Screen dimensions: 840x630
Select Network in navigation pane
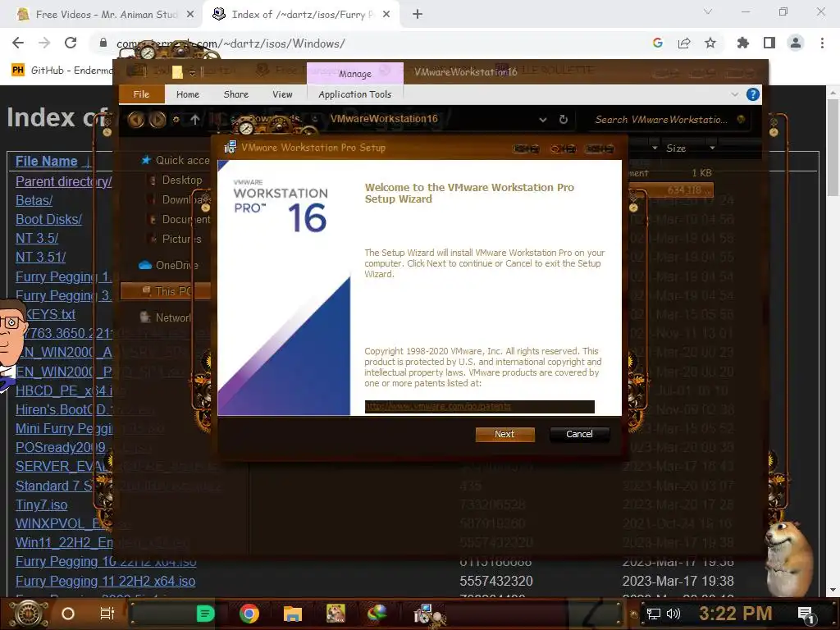pyautogui.click(x=166, y=317)
